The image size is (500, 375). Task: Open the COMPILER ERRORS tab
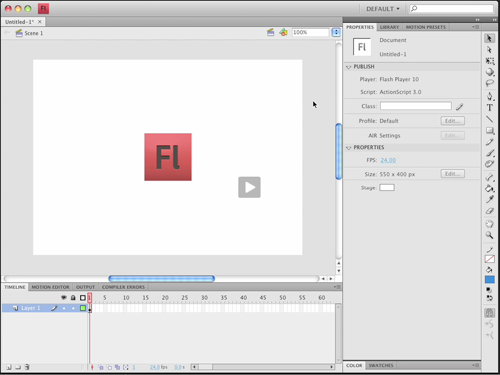[123, 287]
